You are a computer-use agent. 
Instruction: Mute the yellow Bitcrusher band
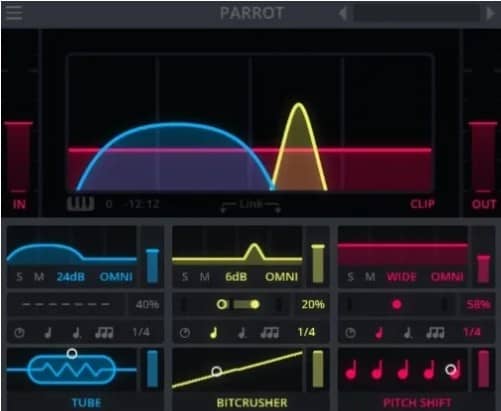point(205,277)
